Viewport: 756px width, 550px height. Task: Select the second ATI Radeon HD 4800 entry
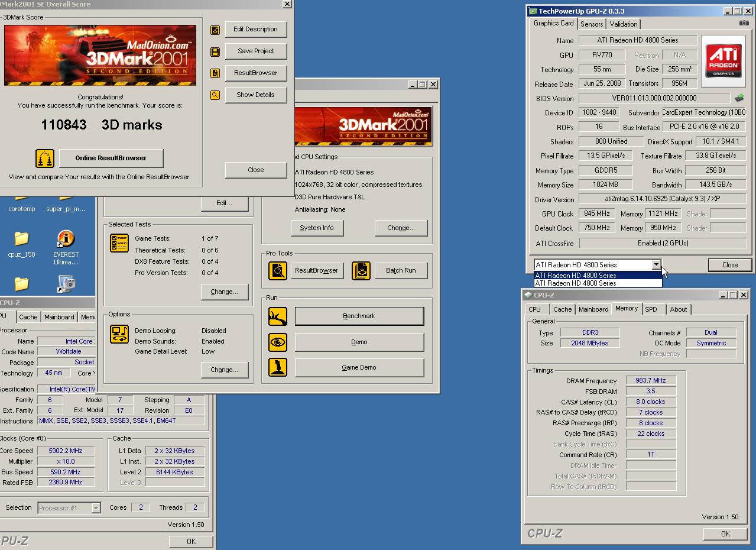pos(598,283)
